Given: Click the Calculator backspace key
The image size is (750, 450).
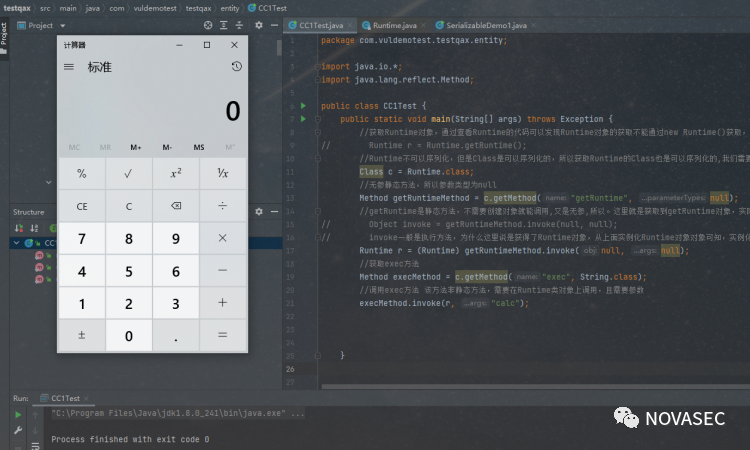Looking at the screenshot, I should click(x=176, y=206).
